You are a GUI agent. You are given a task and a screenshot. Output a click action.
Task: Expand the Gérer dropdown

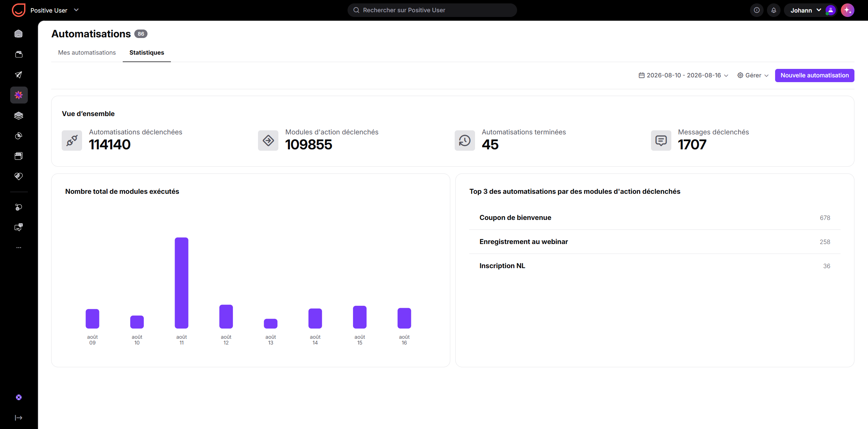753,75
